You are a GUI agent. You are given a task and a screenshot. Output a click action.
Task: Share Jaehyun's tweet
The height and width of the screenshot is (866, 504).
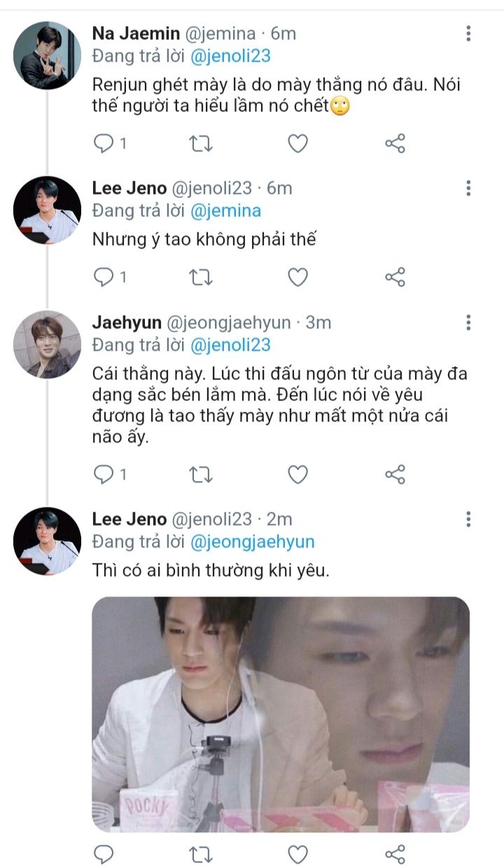click(x=395, y=475)
